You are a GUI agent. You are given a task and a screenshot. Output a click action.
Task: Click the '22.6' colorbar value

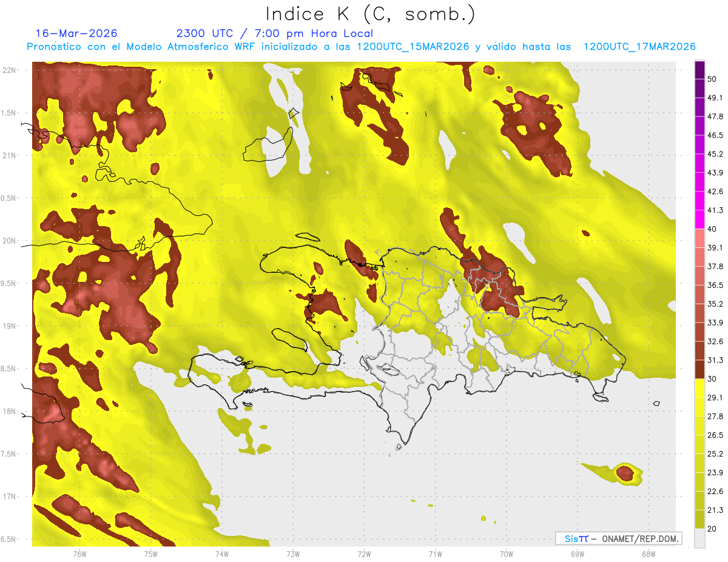715,492
